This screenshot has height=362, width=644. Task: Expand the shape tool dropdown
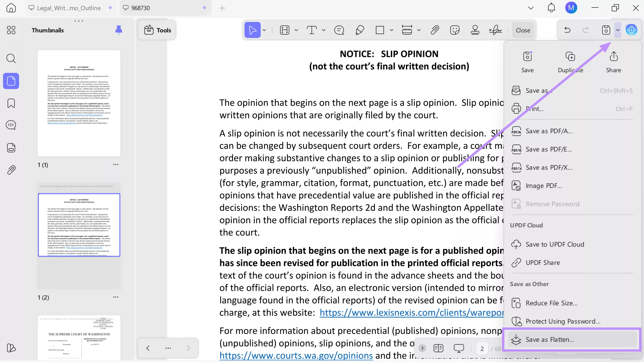(x=391, y=30)
